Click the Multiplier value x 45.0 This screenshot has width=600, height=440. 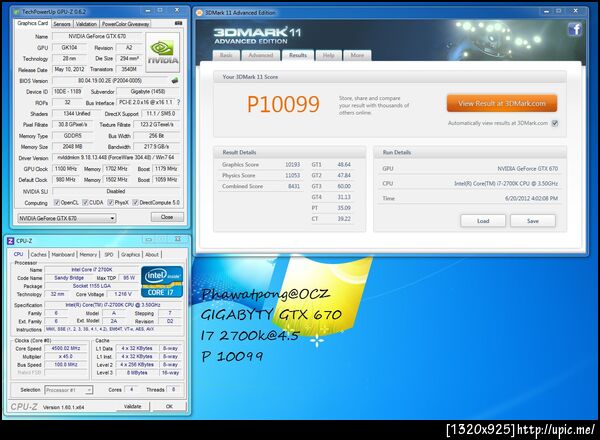pyautogui.click(x=66, y=356)
